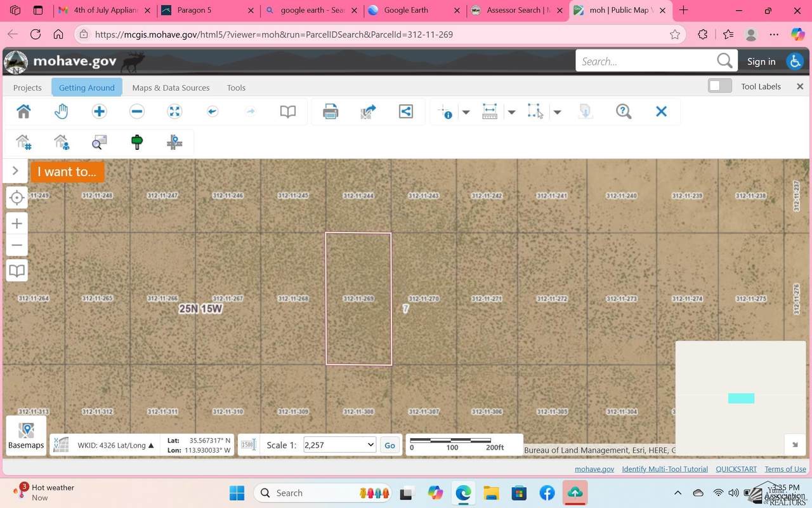Screen dimensions: 812x508
Task: Click the Full Extent icon
Action: [174, 112]
